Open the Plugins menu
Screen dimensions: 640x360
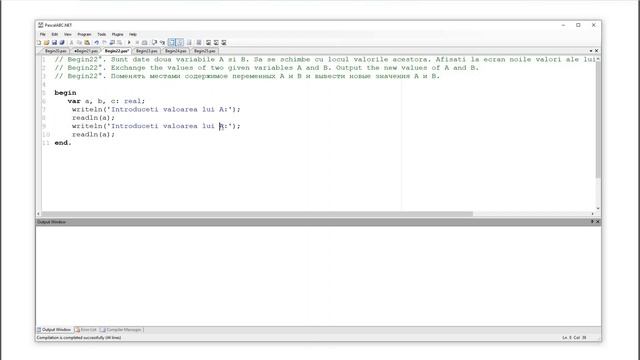click(x=118, y=34)
